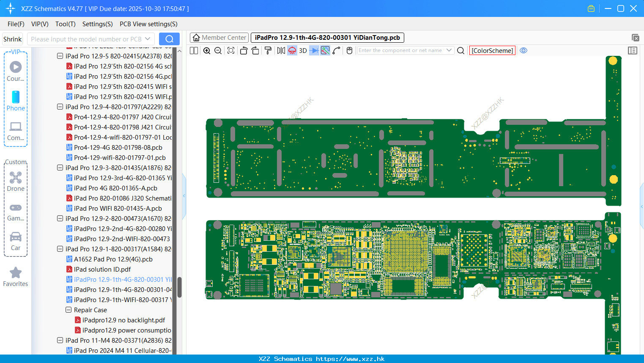Open A1652 Pad Pro 12.9(4G).pcb
Screen dimensions: 644x363
(x=110, y=259)
